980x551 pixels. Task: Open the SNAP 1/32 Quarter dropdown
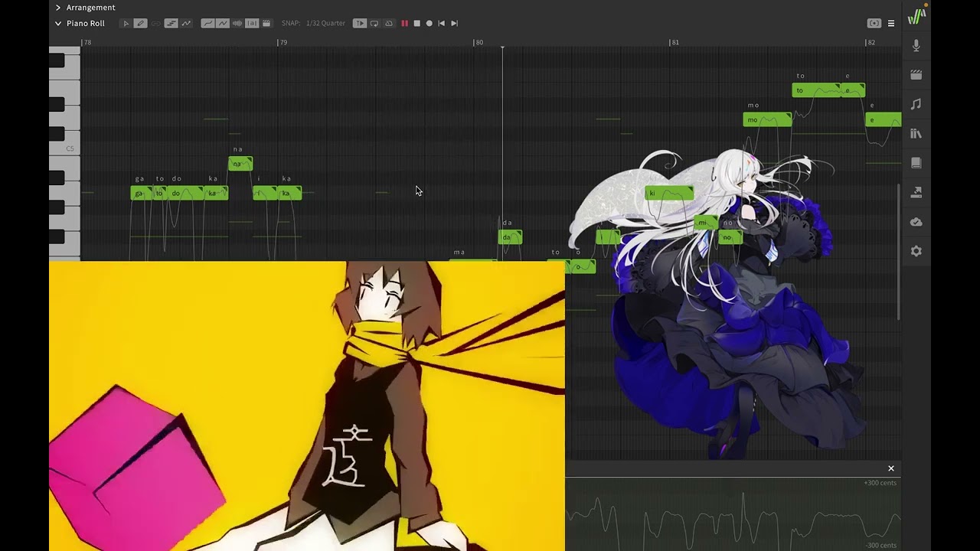click(x=325, y=24)
